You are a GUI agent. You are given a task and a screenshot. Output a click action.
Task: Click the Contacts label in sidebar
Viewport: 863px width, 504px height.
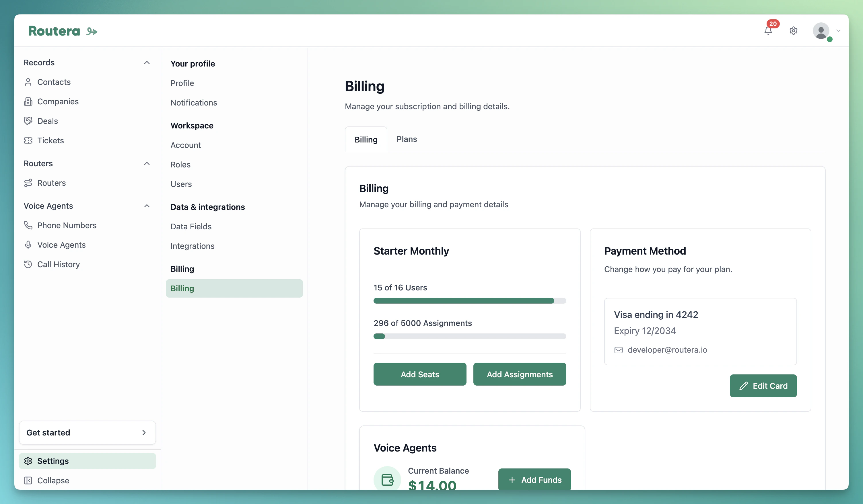54,82
